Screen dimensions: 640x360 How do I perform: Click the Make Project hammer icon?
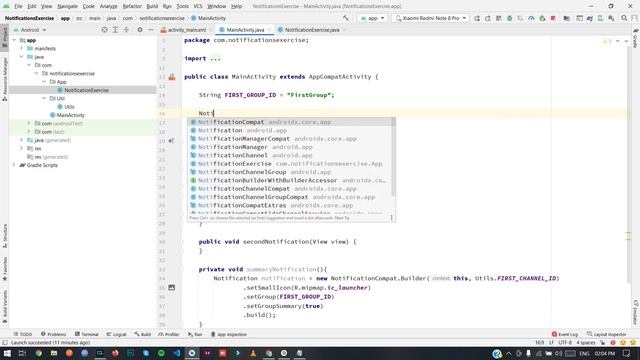pyautogui.click(x=346, y=18)
